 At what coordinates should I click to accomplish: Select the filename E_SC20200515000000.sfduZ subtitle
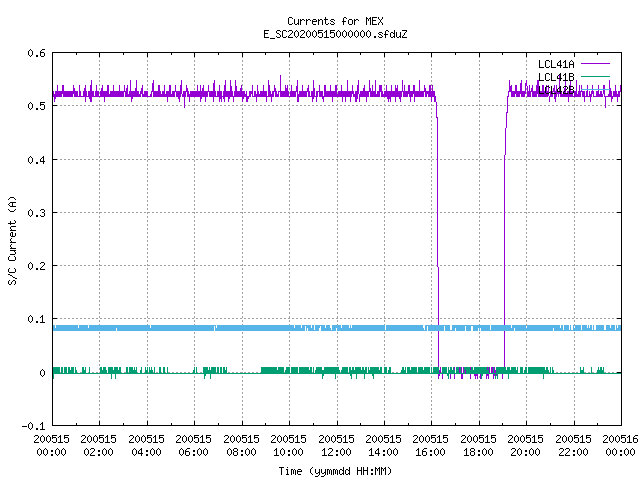[335, 34]
